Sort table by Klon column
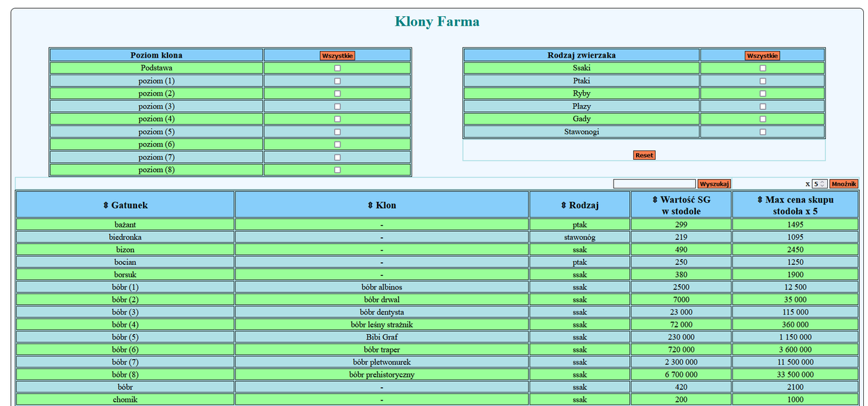Image resolution: width=868 pixels, height=406 pixels. pyautogui.click(x=382, y=205)
